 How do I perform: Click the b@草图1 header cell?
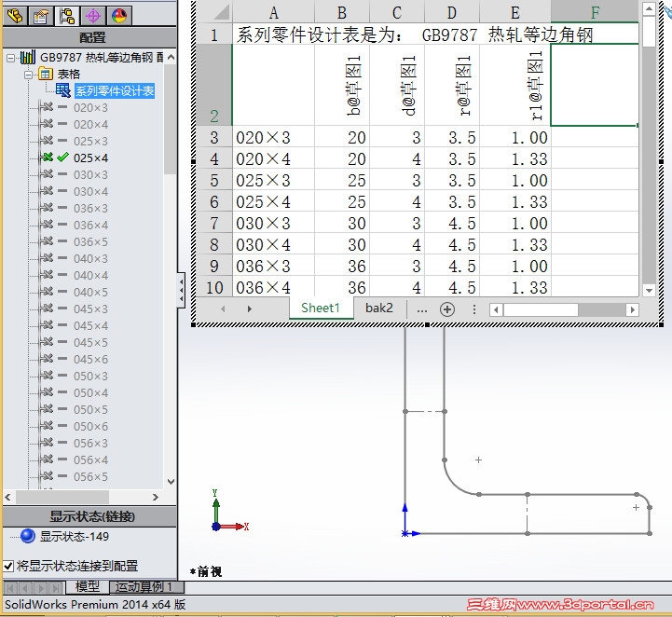click(x=341, y=85)
